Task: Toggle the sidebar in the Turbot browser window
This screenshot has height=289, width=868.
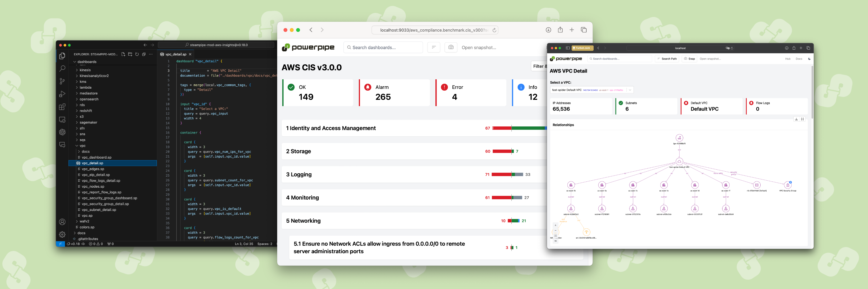Action: 568,48
